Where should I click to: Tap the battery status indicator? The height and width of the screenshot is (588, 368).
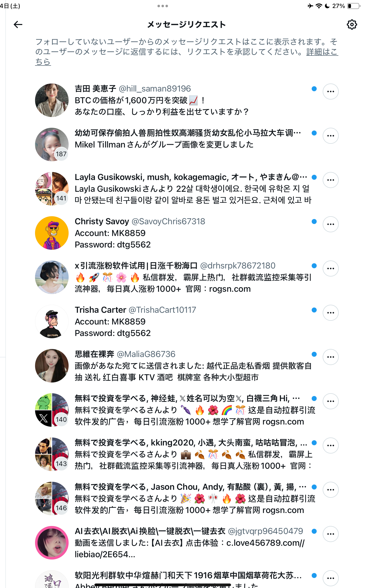coord(354,6)
